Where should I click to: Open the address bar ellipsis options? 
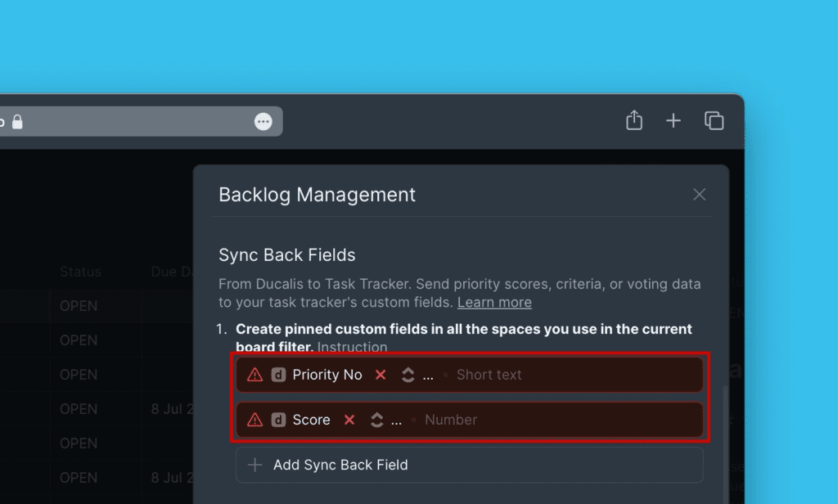point(263,122)
